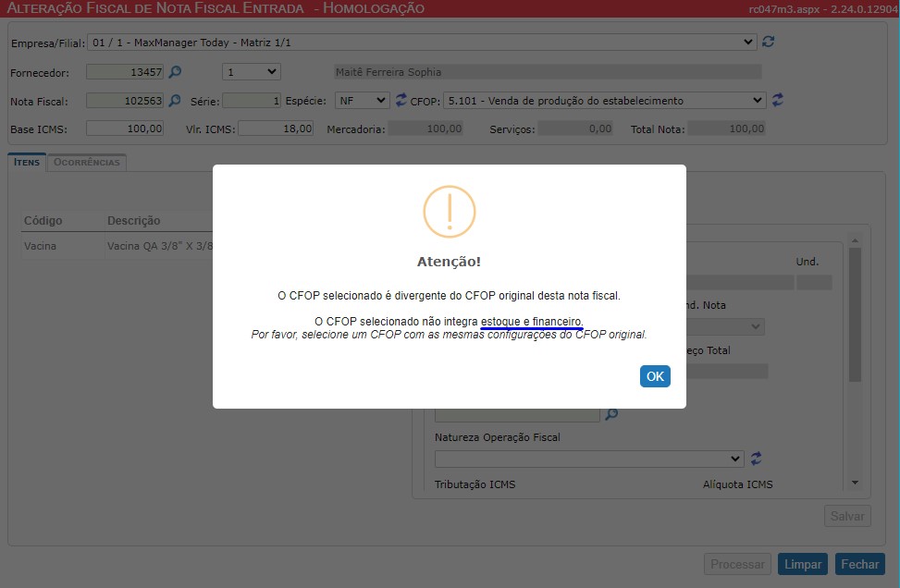Click Nota Fiscal number field 102563

tap(125, 101)
